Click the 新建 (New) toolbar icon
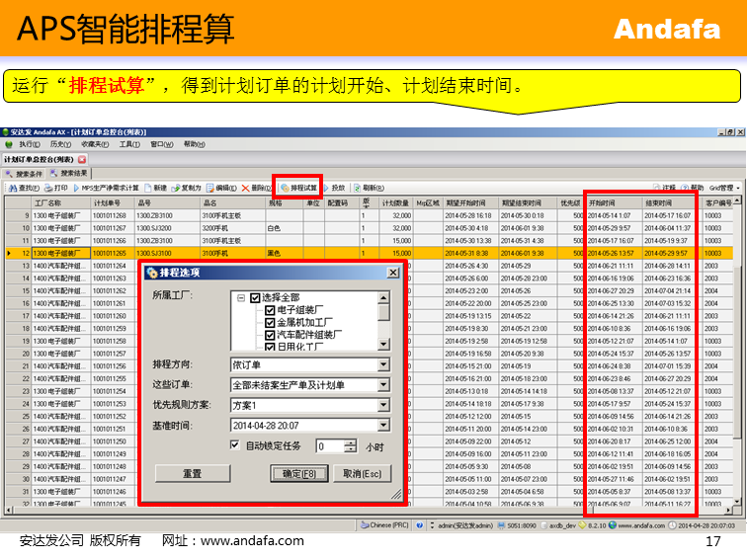This screenshot has width=747, height=560. pos(155,188)
